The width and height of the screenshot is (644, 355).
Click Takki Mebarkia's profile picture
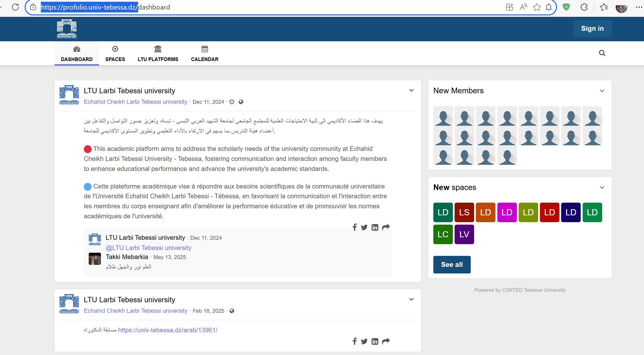[x=95, y=259]
